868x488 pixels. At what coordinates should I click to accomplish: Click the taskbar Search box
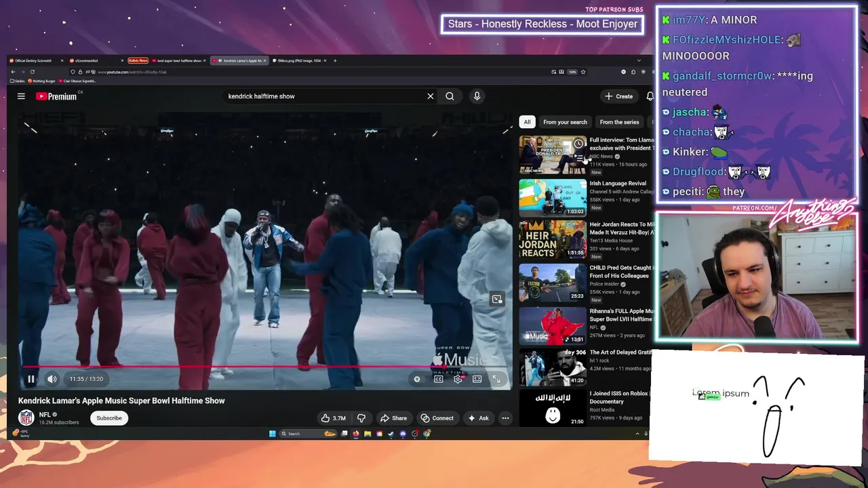pos(309,434)
